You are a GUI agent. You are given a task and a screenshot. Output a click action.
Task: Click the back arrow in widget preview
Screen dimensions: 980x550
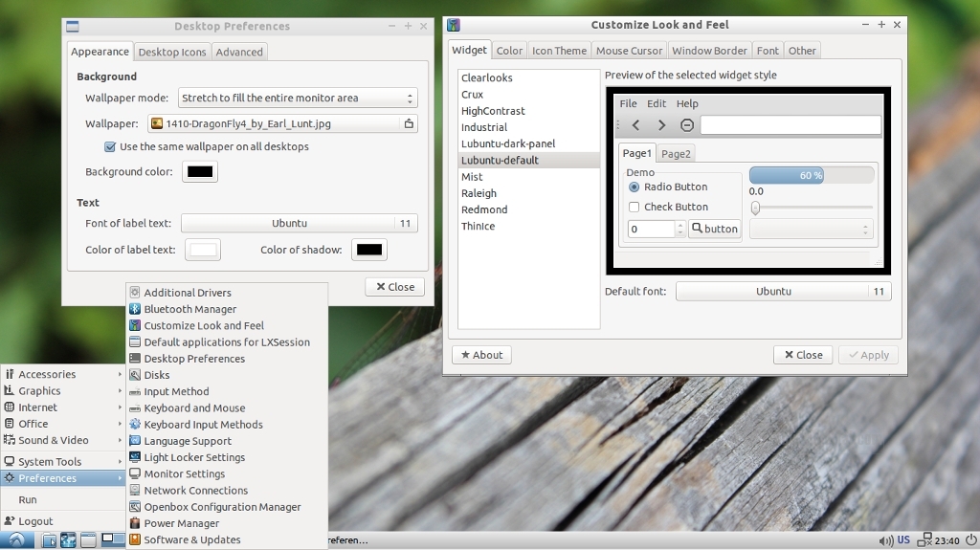point(635,125)
